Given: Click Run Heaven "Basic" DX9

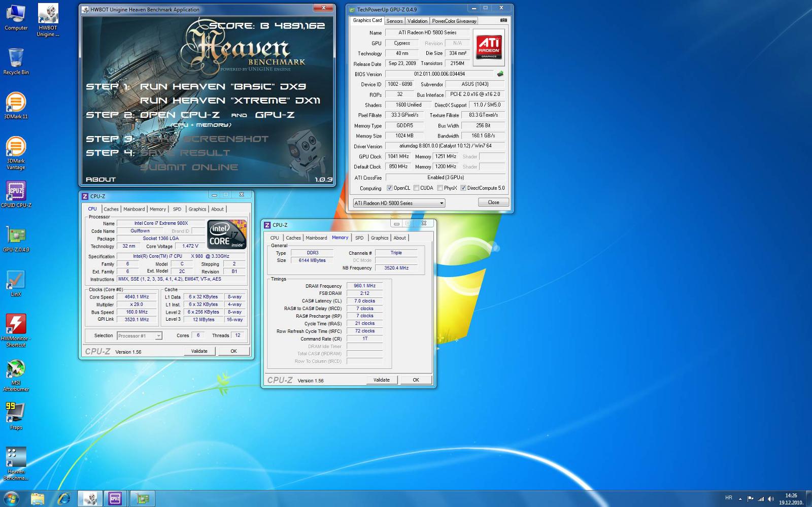Looking at the screenshot, I should [x=223, y=86].
